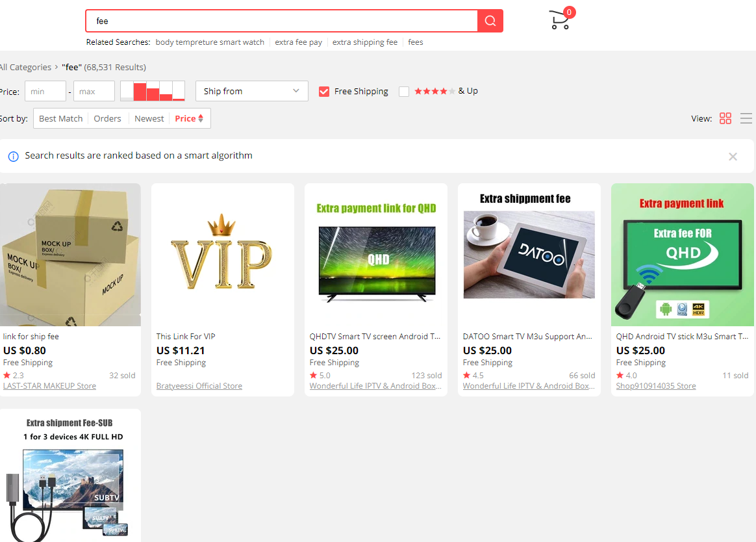Open related search 'extra fee pay'
756x542 pixels.
pos(299,42)
